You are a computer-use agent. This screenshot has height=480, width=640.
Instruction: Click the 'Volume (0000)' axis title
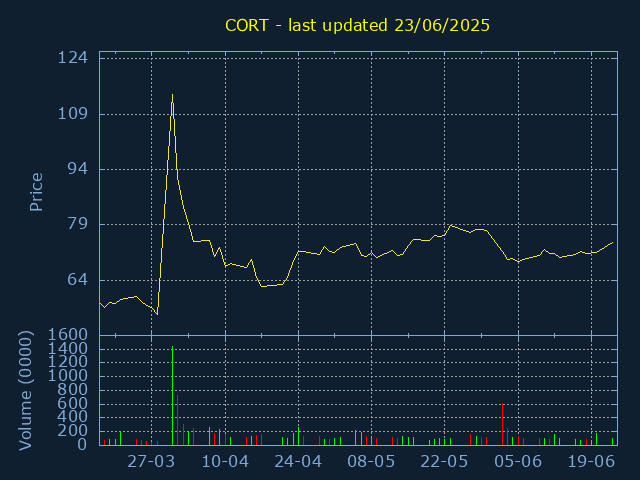(x=25, y=391)
